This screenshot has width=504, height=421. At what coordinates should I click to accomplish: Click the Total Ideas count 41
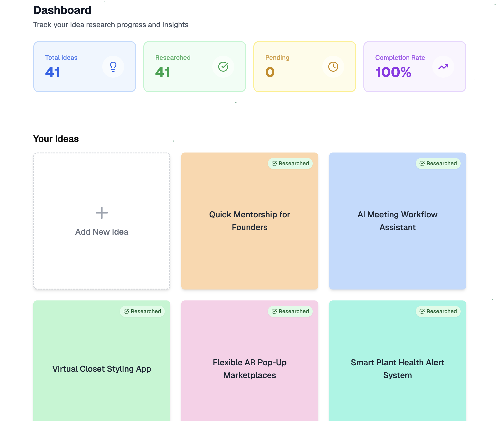(x=52, y=72)
